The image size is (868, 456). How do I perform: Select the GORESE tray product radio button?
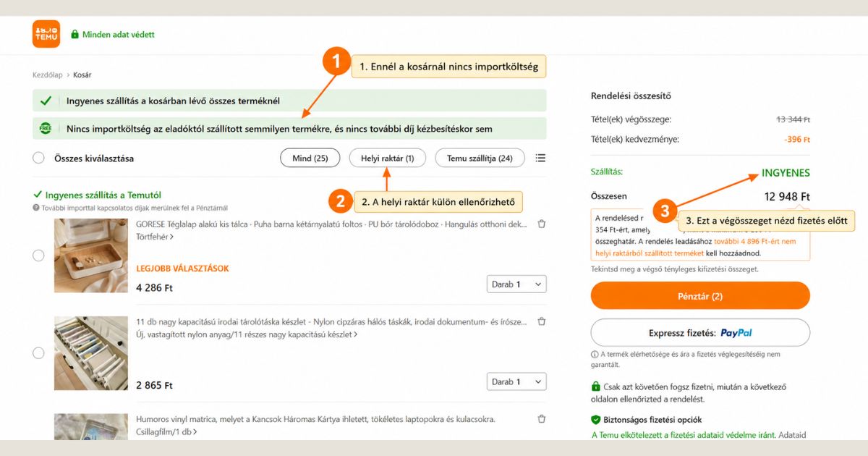point(39,256)
